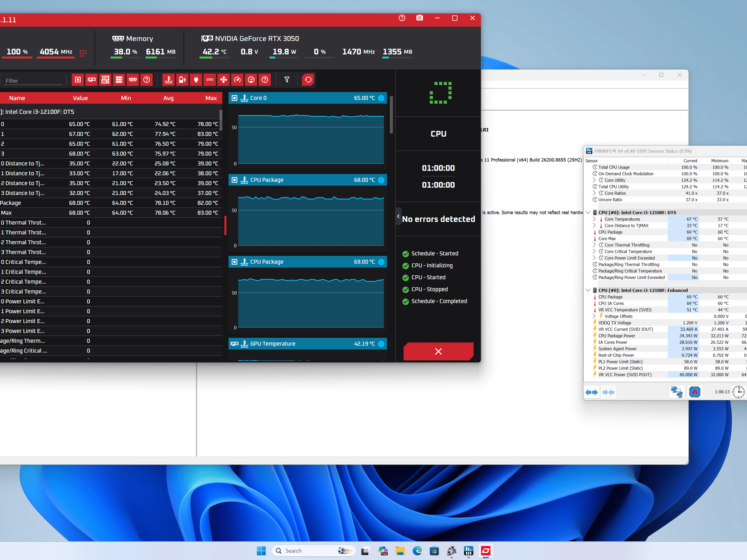This screenshot has height=560, width=747.
Task: Sort sensors by the Avg column
Action: pyautogui.click(x=169, y=98)
